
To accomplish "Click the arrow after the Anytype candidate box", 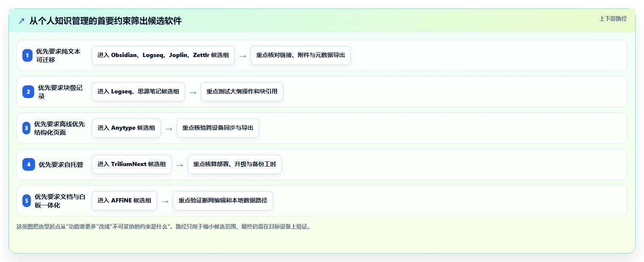I will coord(168,128).
